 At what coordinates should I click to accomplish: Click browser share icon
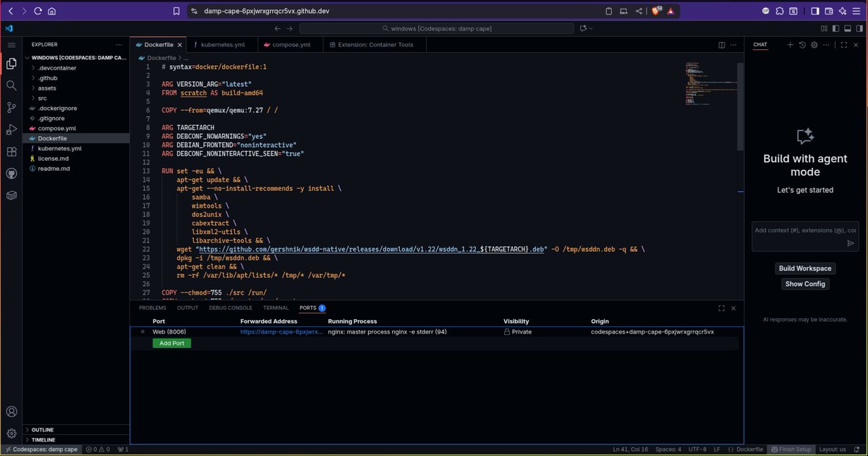[x=639, y=11]
